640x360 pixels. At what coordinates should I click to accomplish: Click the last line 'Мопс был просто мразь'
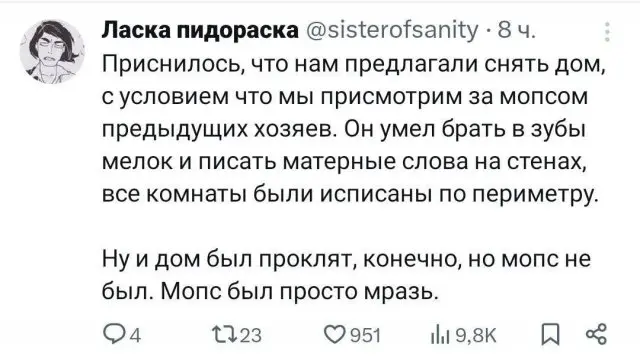[300, 292]
